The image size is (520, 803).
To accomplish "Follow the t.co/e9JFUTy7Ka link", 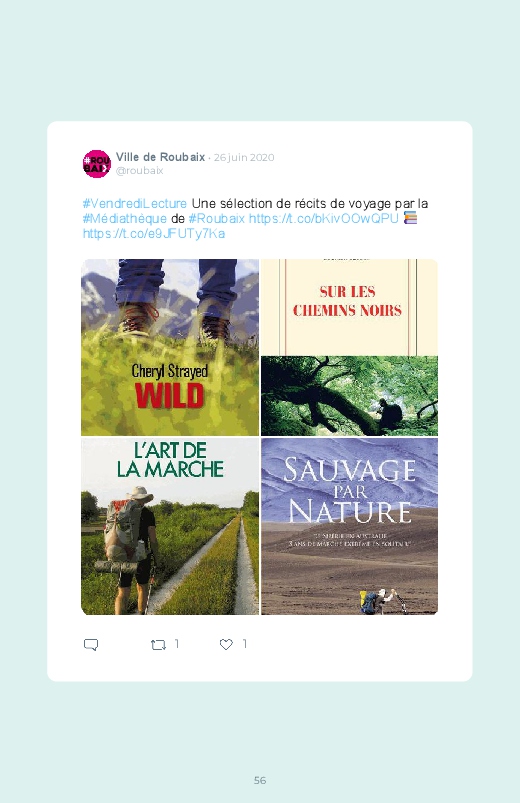I will point(154,234).
